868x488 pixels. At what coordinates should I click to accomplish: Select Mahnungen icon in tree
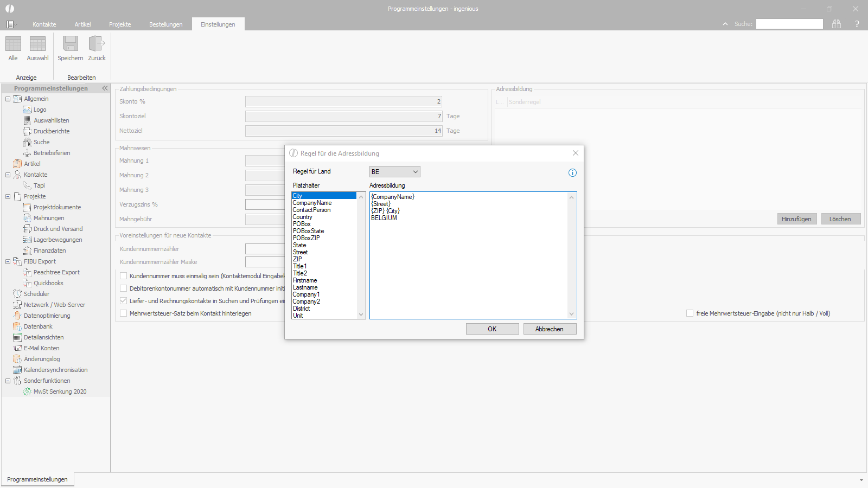click(x=27, y=218)
